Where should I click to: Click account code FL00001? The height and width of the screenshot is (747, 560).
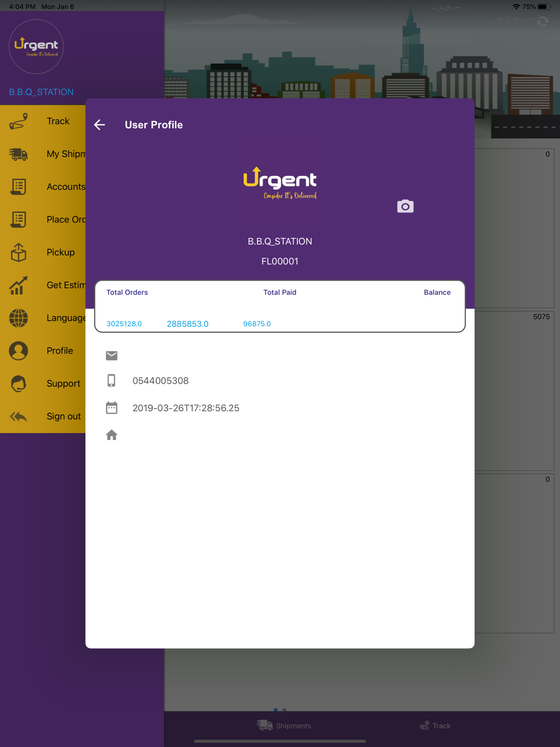tap(280, 262)
